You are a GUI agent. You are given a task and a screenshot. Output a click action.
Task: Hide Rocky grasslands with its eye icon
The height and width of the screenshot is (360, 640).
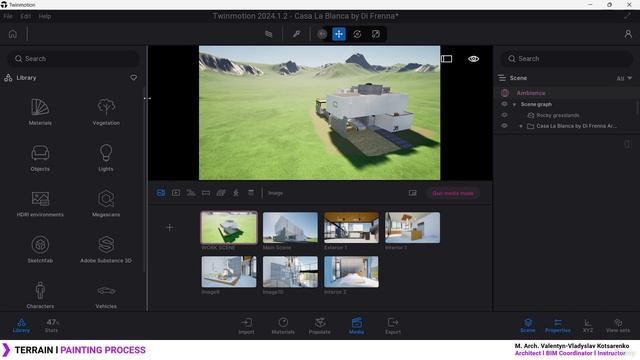(x=504, y=115)
